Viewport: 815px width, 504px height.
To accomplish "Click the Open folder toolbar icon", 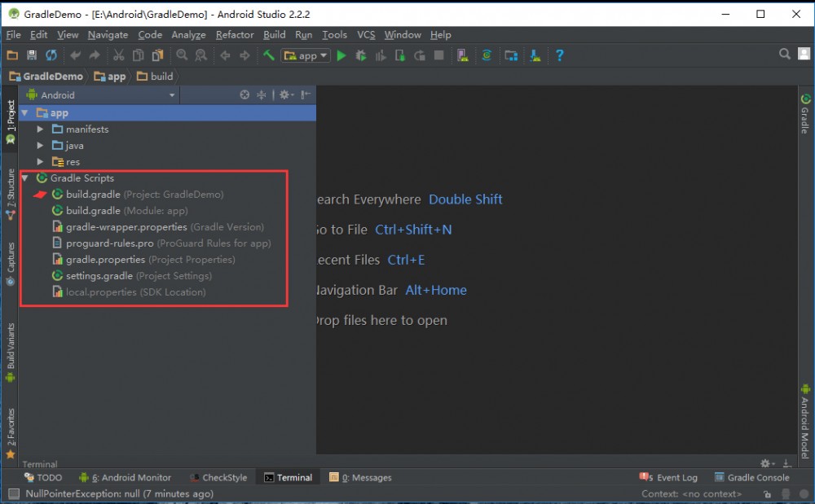I will [x=12, y=55].
